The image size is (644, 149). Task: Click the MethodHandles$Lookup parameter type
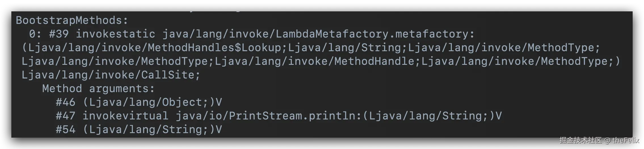214,48
